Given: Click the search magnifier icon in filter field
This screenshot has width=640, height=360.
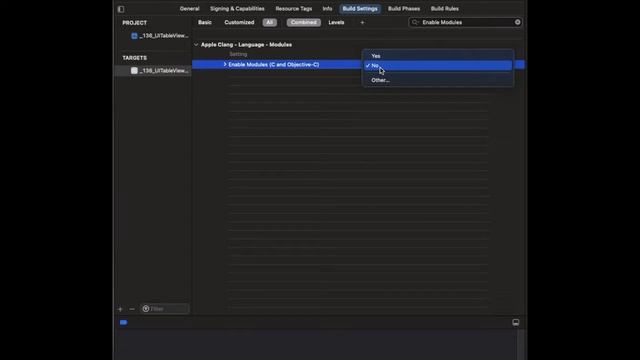Looking at the screenshot, I should (415, 22).
